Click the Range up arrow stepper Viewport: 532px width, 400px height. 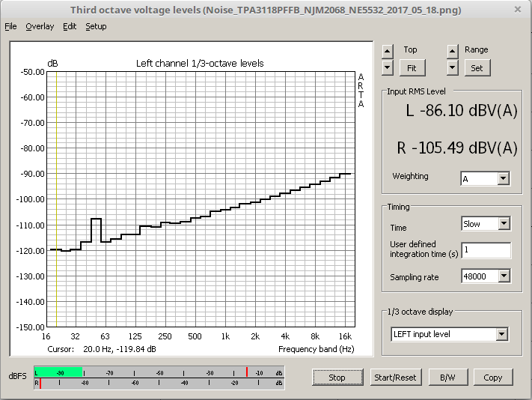452,51
